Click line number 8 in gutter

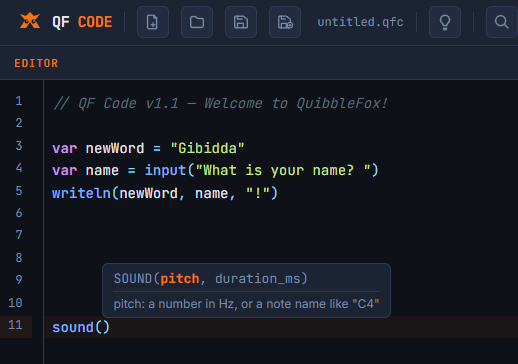point(19,257)
